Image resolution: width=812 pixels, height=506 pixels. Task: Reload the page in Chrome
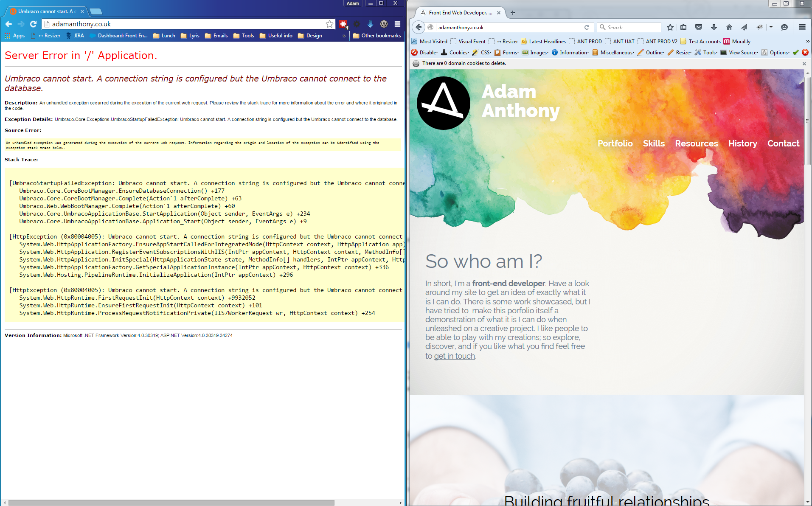point(33,24)
